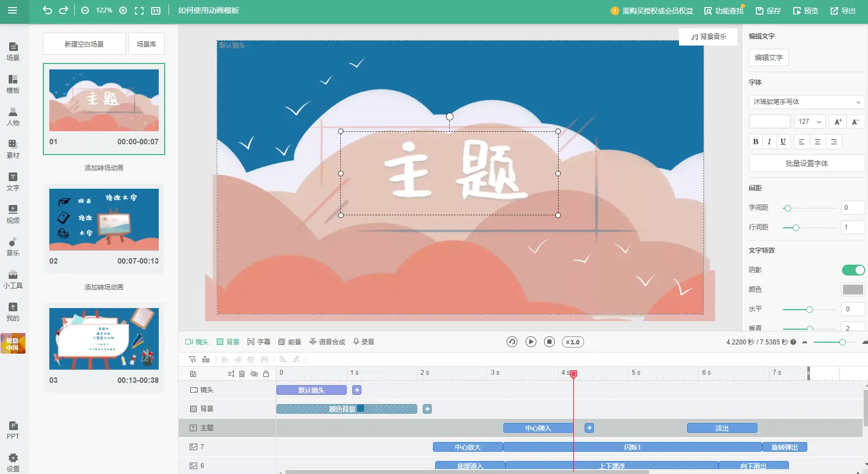Image resolution: width=868 pixels, height=474 pixels.
Task: Open the 人物 characters sidebar panel
Action: (x=13, y=116)
